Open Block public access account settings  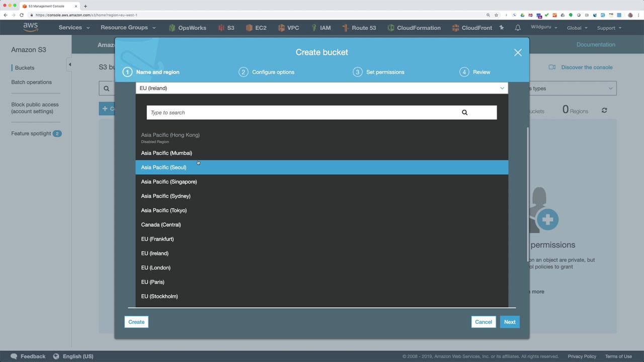tap(35, 108)
